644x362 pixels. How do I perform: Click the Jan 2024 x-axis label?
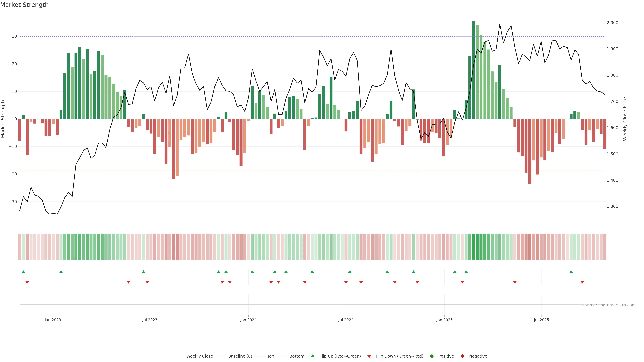pos(248,320)
